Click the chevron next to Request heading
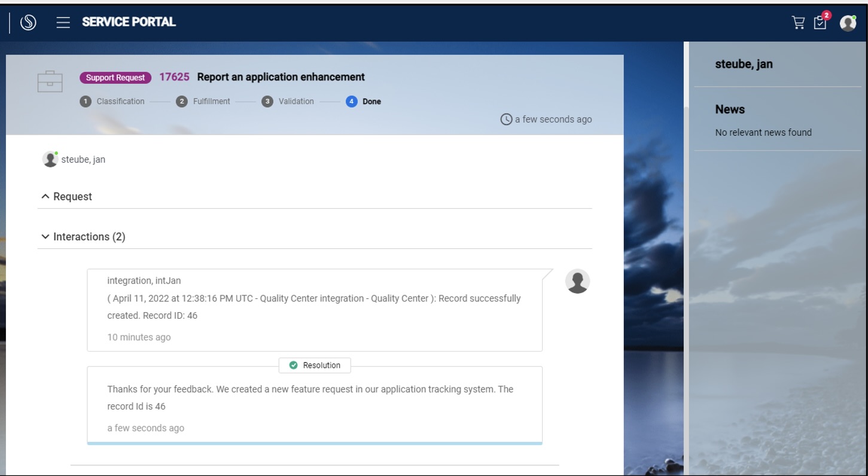The width and height of the screenshot is (868, 476). pos(45,196)
